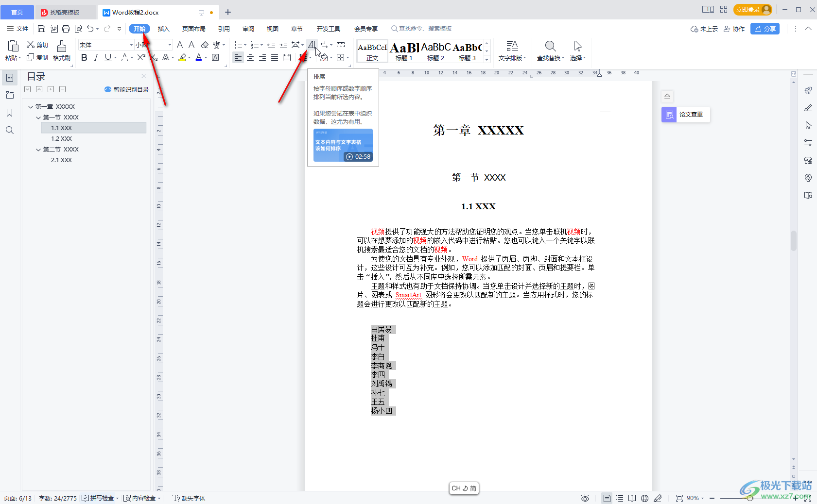Click the 立即登录 login button
Screen dimensions: 817x504
753,9
